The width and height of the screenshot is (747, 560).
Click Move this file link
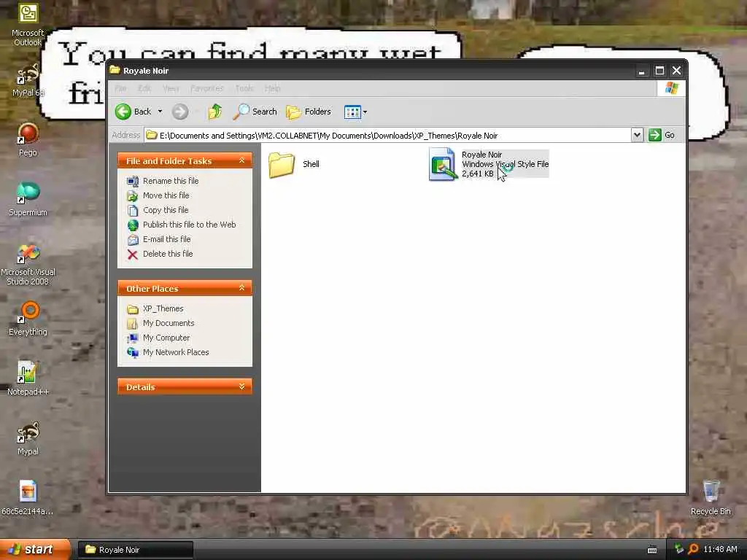(x=166, y=195)
